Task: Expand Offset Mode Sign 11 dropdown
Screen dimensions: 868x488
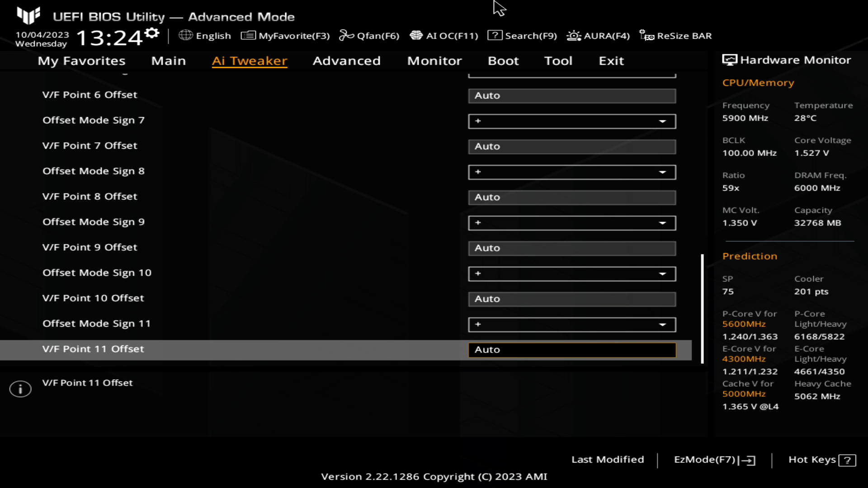Action: coord(663,324)
